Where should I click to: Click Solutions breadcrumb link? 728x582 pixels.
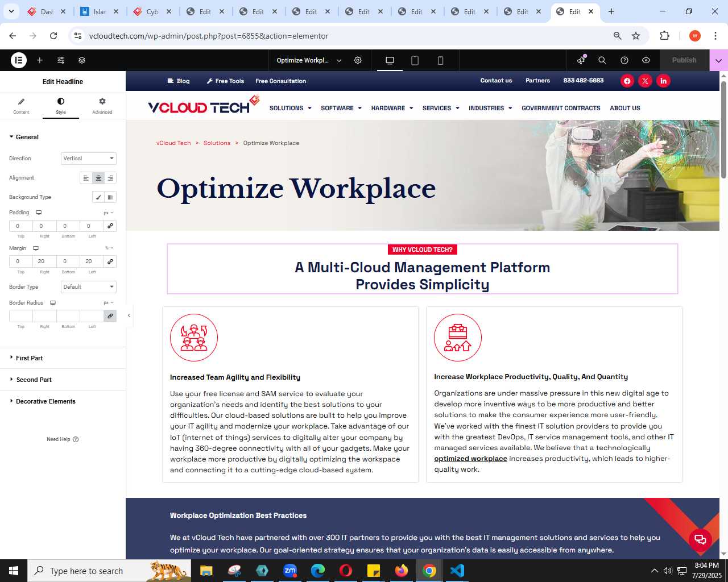[x=217, y=143]
